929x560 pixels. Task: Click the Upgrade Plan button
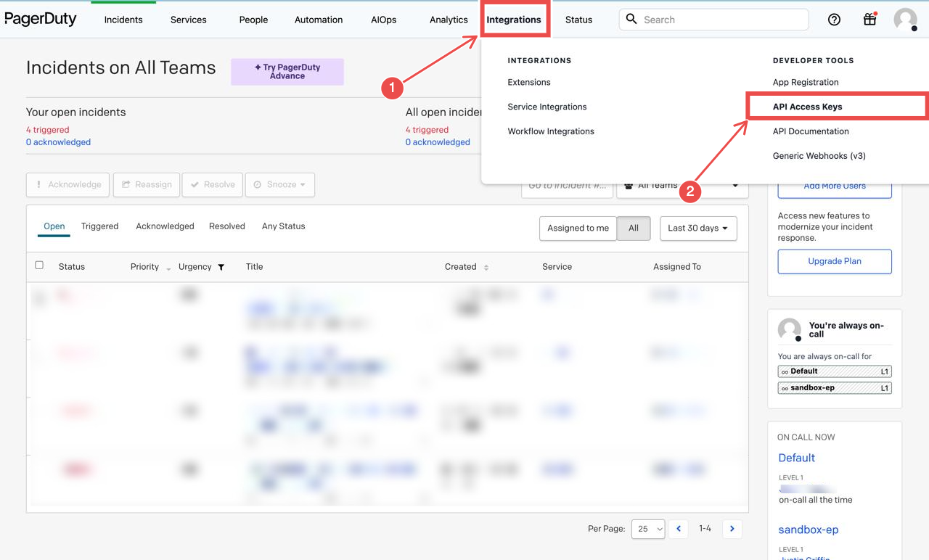click(834, 262)
